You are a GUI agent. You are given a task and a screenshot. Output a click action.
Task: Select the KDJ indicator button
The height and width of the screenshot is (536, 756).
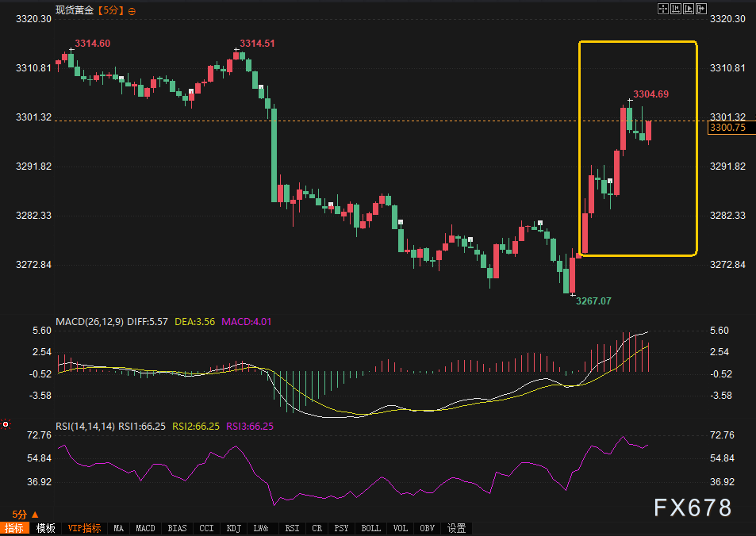tap(234, 528)
